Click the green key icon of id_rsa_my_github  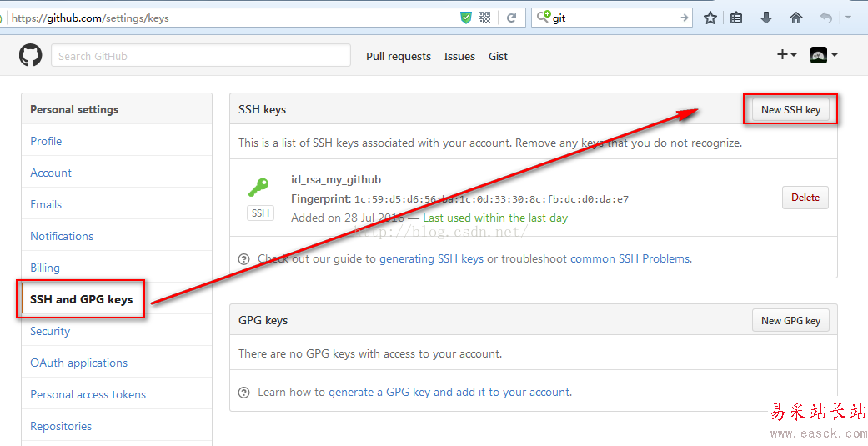coord(258,188)
